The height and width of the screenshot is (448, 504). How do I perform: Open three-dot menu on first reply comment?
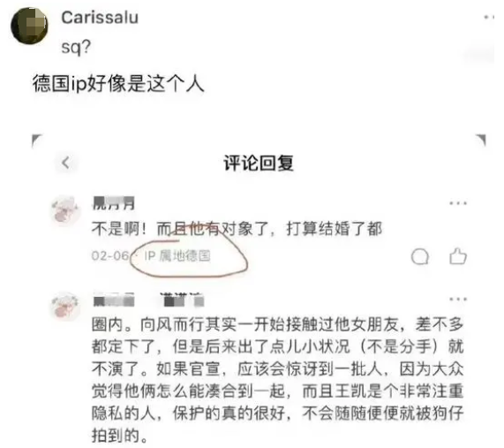point(458,203)
